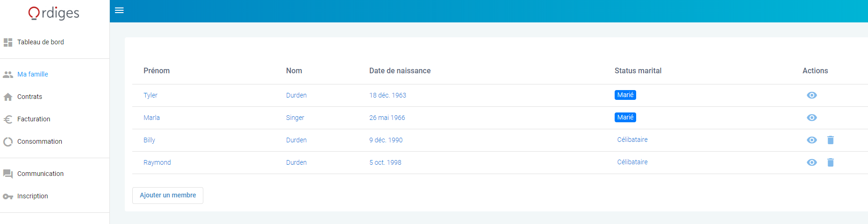
Task: Select the Tyler first name cell
Action: pyautogui.click(x=151, y=95)
